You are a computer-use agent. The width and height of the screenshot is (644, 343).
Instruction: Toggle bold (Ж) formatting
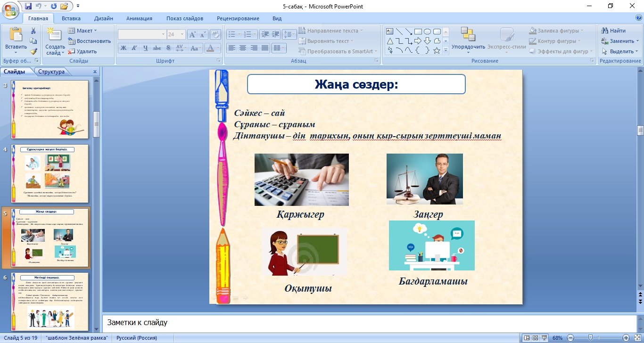[x=123, y=48]
